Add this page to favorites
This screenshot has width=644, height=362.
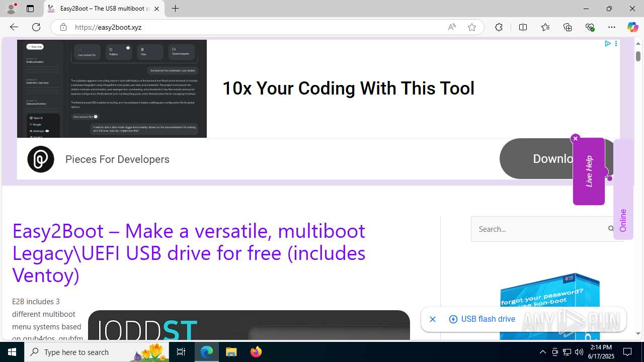point(472,27)
